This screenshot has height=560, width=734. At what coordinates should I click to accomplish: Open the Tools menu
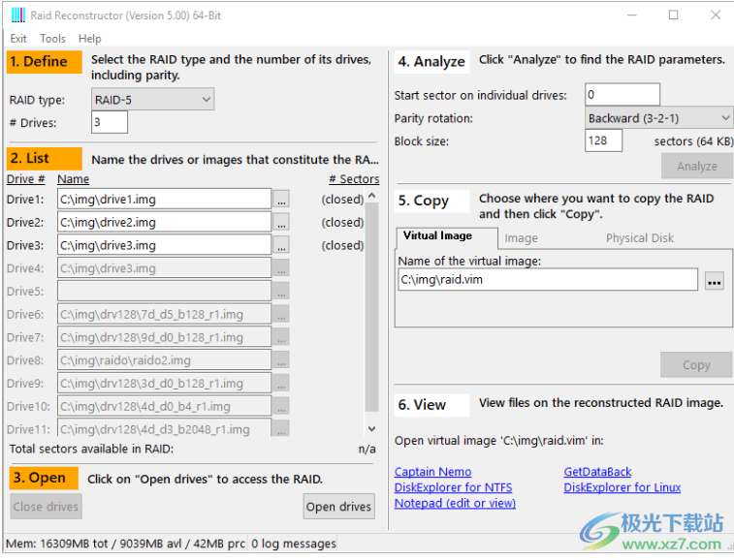52,39
